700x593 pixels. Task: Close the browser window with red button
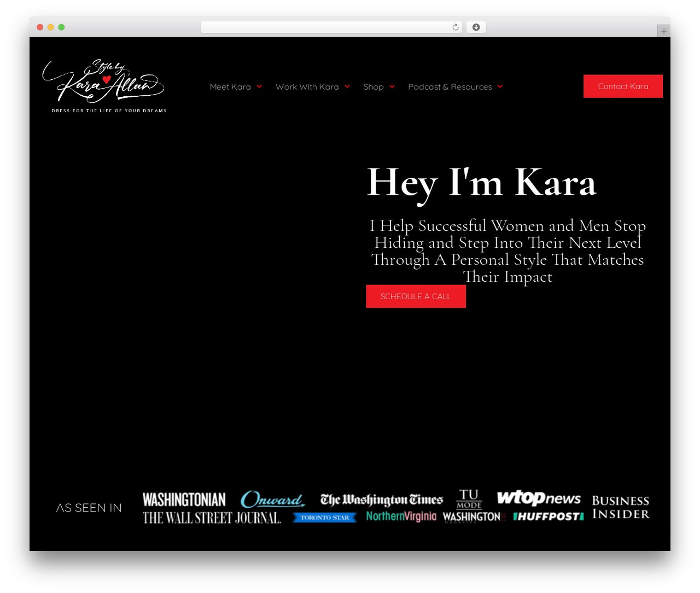coord(40,27)
